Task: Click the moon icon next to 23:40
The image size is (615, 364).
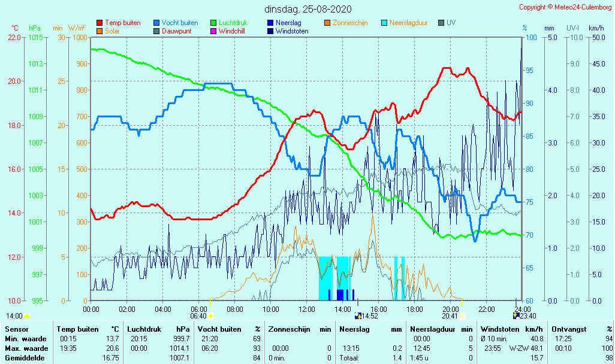Action: pos(517,316)
